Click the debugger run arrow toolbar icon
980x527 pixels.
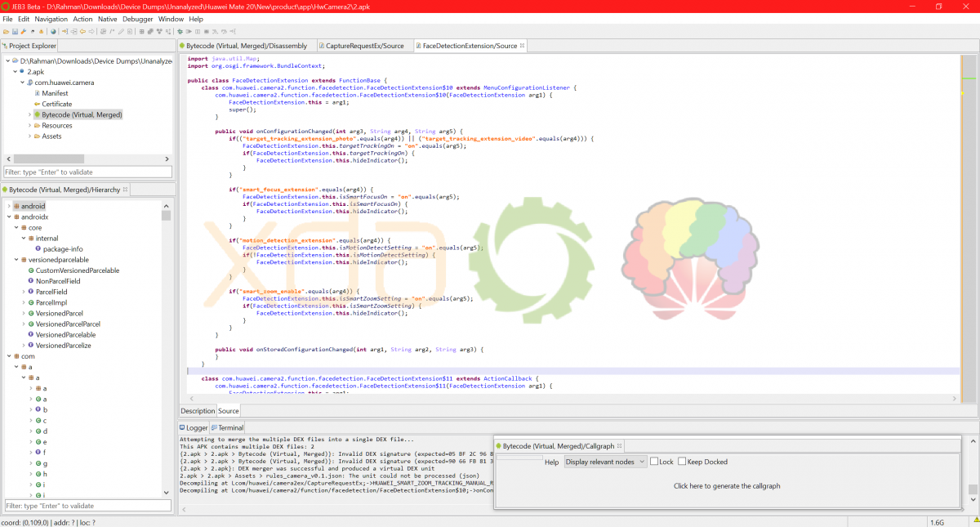coord(189,31)
